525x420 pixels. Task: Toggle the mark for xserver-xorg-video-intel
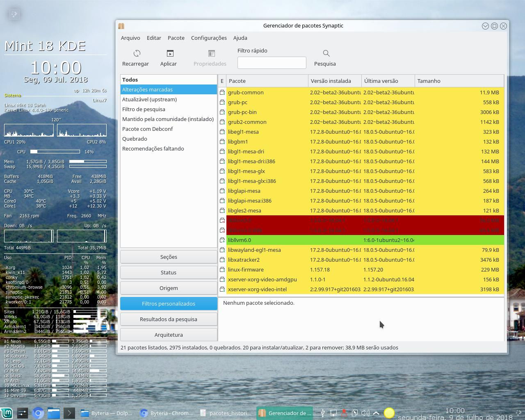tap(222, 289)
